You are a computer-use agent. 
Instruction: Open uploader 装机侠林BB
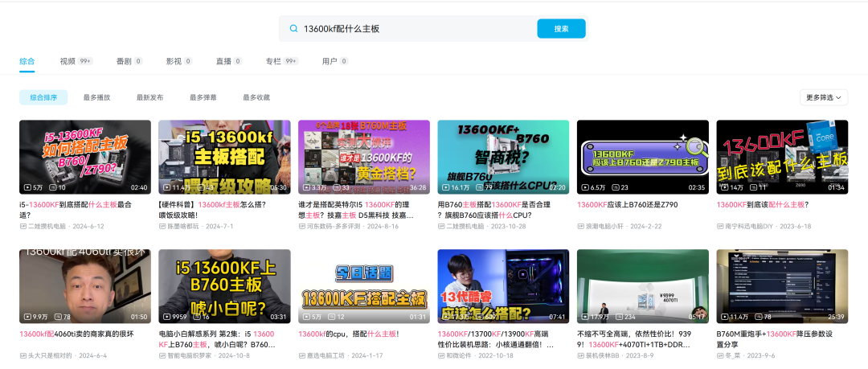pos(600,355)
